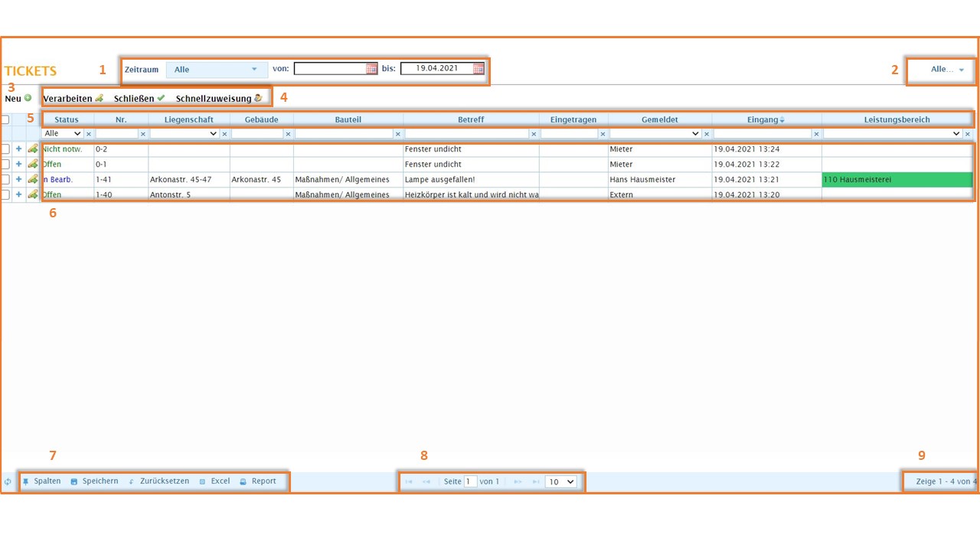The height and width of the screenshot is (551, 980).
Task: Edit ticket 0-2 via its pencil icon
Action: [33, 149]
